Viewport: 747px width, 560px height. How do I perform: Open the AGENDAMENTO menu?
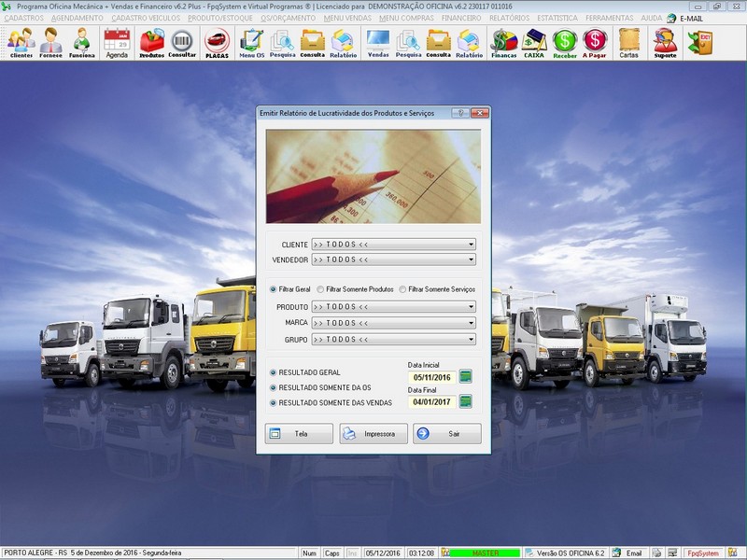click(78, 18)
